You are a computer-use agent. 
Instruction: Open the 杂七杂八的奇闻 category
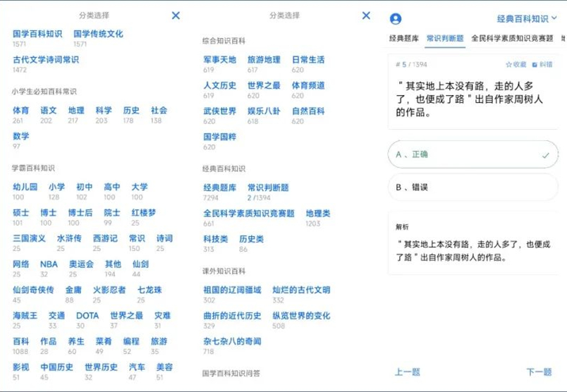pyautogui.click(x=232, y=341)
